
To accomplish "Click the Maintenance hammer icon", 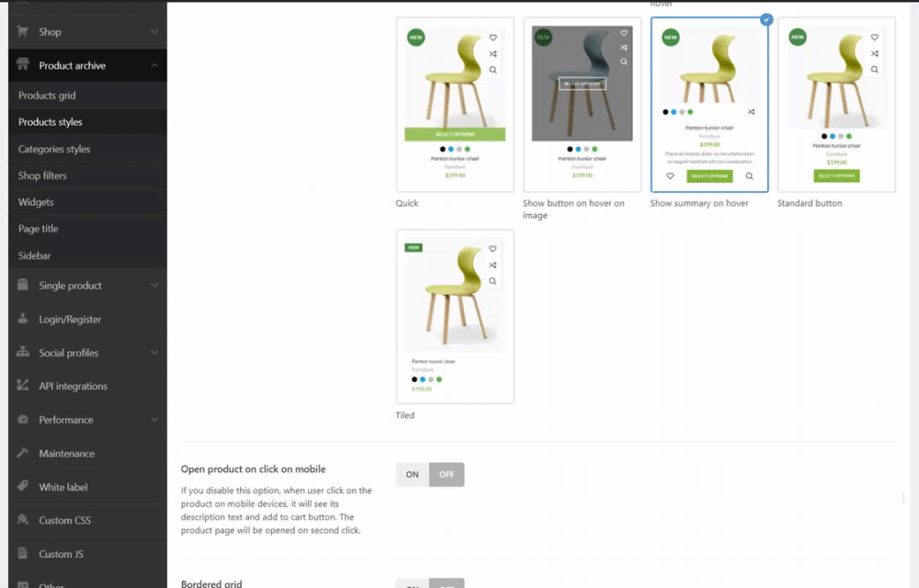I will click(x=23, y=453).
